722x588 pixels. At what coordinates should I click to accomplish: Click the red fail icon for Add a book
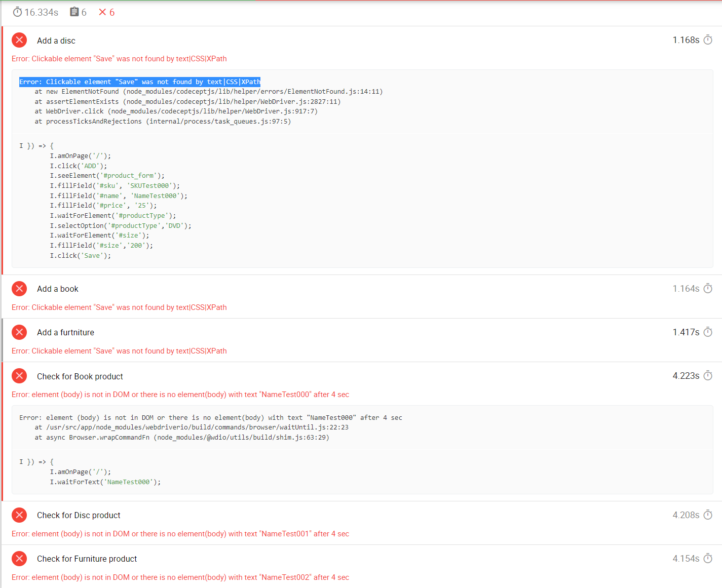pos(19,289)
